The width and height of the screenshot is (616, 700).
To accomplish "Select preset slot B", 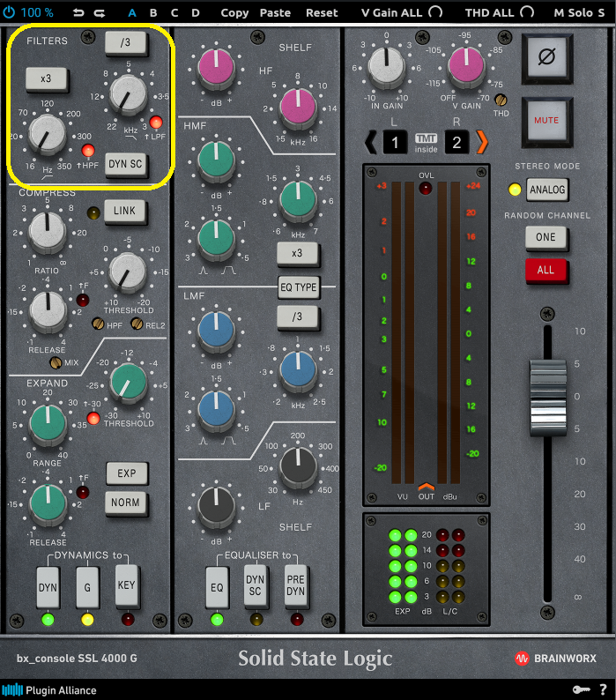I will (153, 12).
